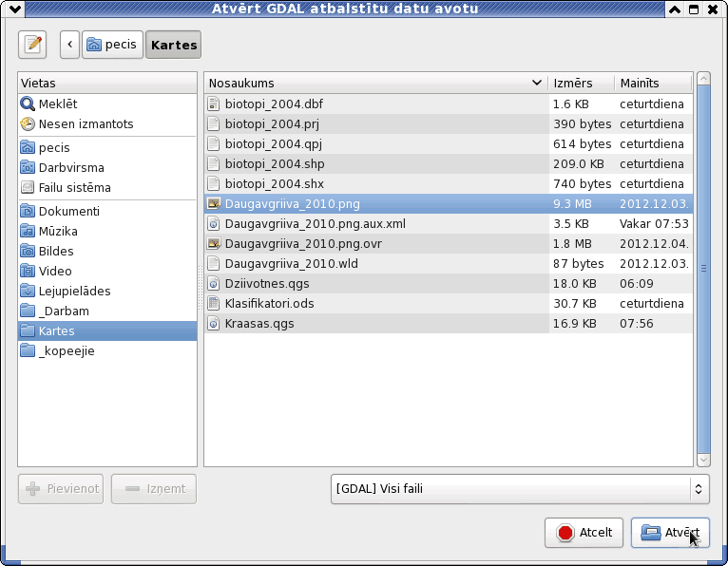Select Daugavgriiva_2010.png.aux.xml file
The width and height of the screenshot is (728, 566).
[449, 223]
